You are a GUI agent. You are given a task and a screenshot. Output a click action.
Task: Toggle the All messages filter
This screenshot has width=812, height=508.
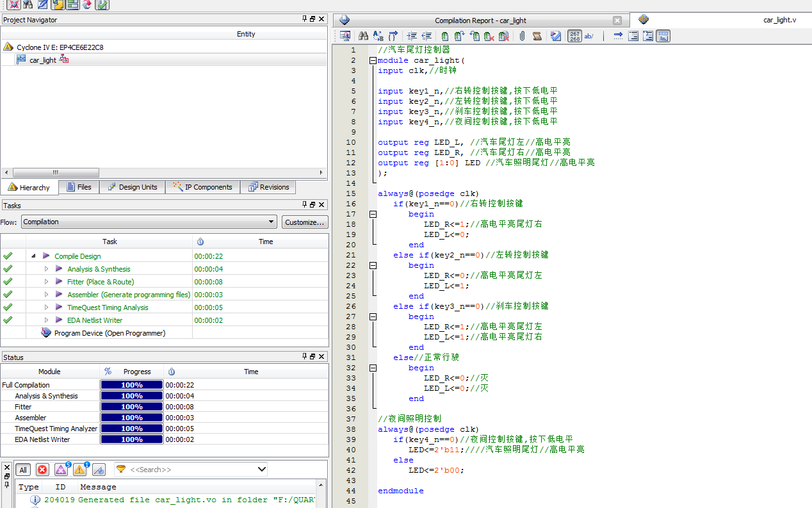(x=23, y=470)
